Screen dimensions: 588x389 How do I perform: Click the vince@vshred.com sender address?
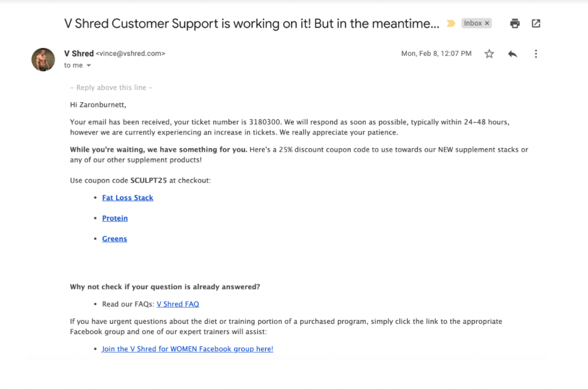tap(130, 54)
